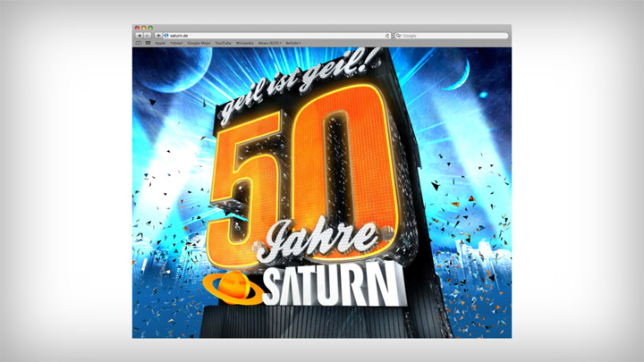
Task: Open the Google Maps bookmark
Action: coord(199,43)
